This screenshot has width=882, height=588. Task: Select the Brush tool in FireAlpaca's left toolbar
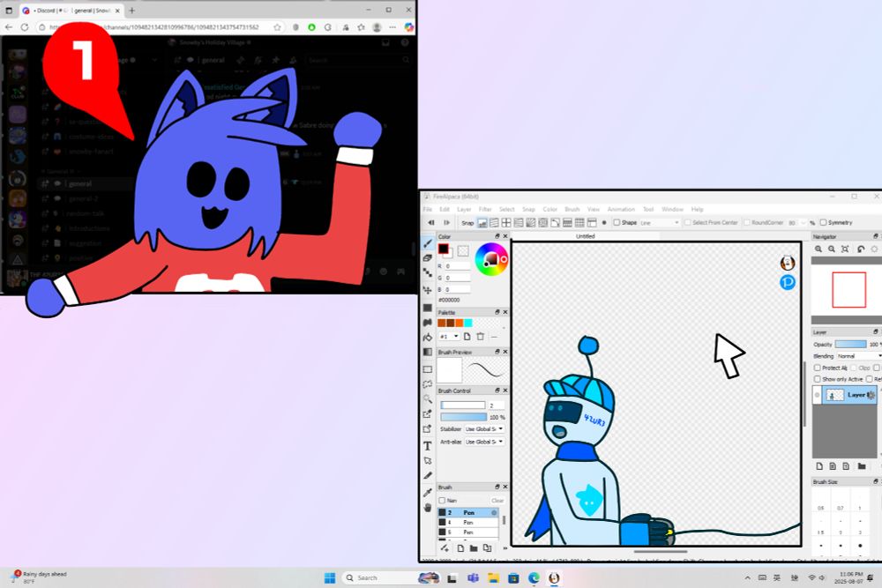tap(428, 243)
